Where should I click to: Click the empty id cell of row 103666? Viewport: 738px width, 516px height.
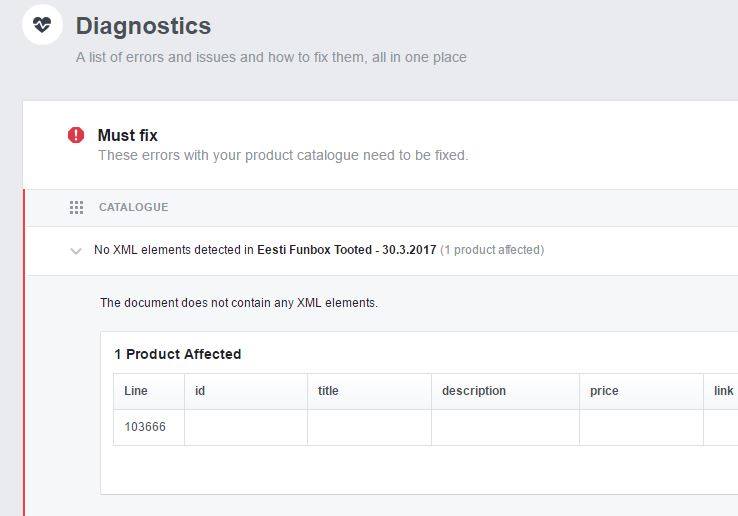(x=246, y=427)
